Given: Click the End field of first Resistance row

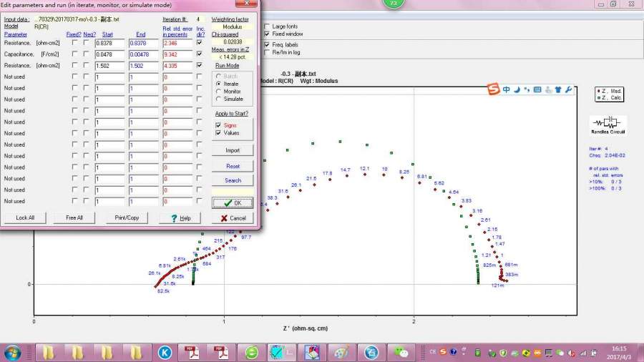Looking at the screenshot, I should (x=143, y=43).
